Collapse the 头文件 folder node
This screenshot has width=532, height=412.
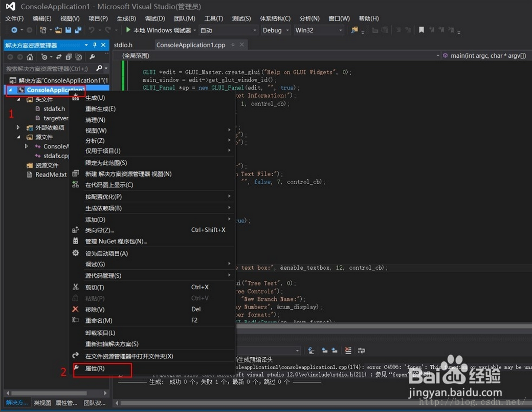[x=18, y=99]
